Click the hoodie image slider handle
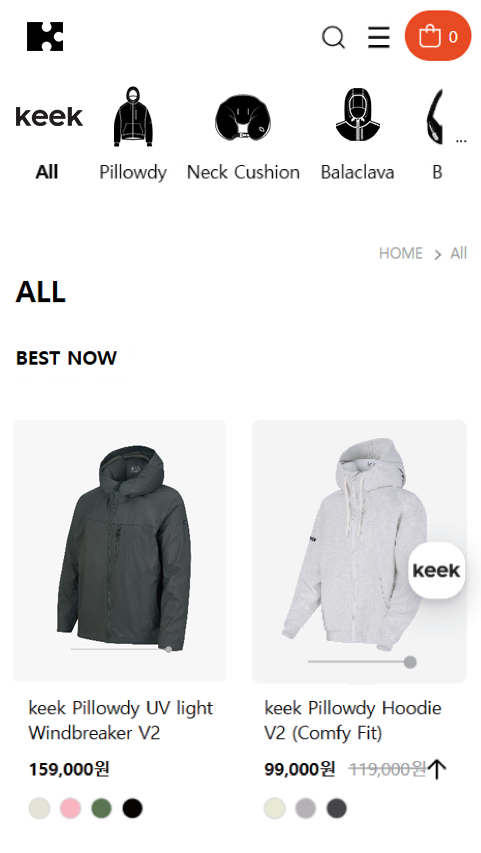Viewport: 481px width, 853px height. (x=410, y=662)
